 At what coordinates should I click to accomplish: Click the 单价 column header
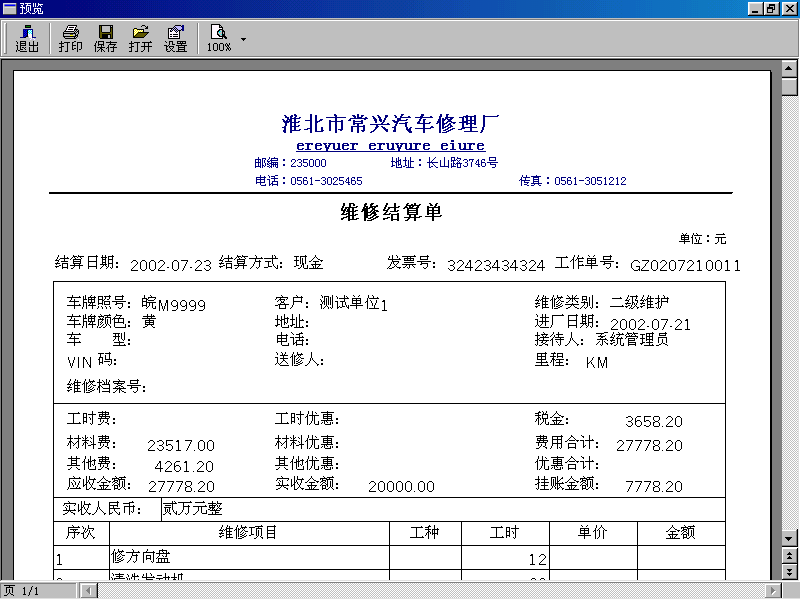(592, 533)
